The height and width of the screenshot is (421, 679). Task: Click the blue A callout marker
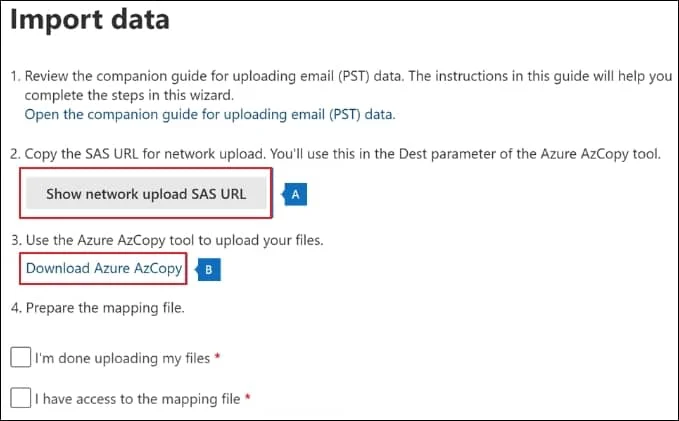pos(295,194)
